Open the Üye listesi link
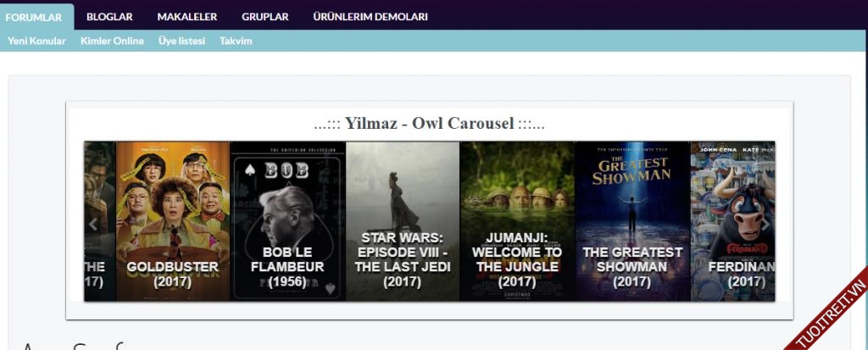This screenshot has height=350, width=868. (181, 41)
